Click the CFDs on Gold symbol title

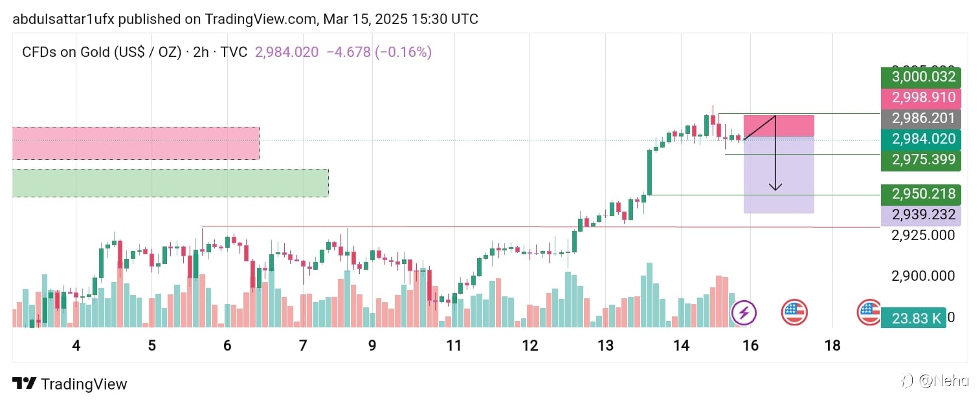coord(102,52)
